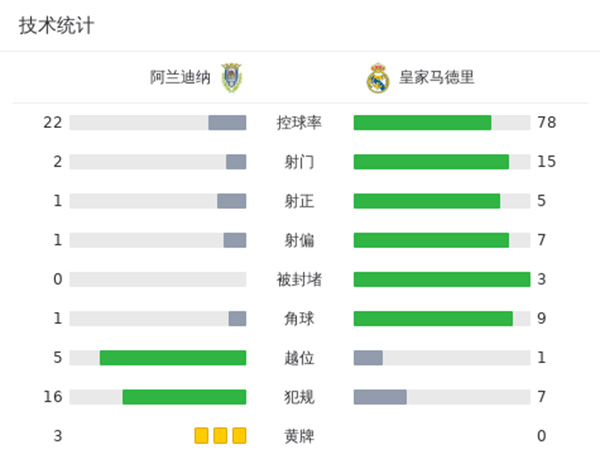The image size is (600, 459).
Task: Click Arandina's green fouls bar
Action: click(184, 397)
